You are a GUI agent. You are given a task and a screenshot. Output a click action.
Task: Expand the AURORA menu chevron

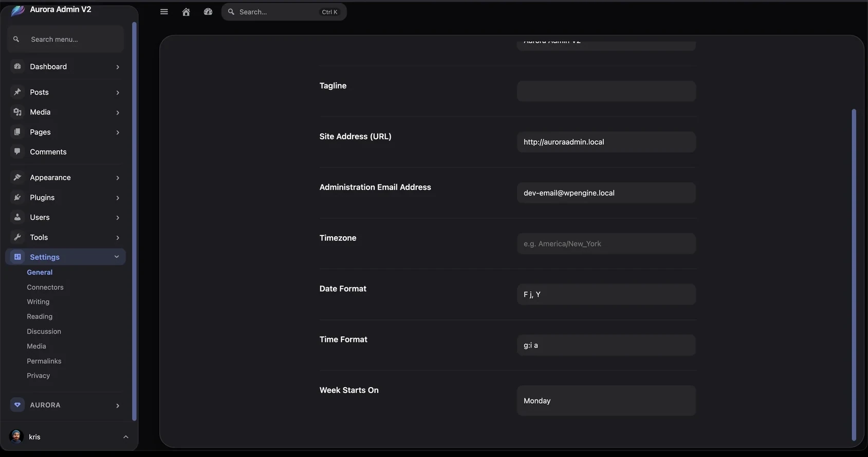(118, 406)
